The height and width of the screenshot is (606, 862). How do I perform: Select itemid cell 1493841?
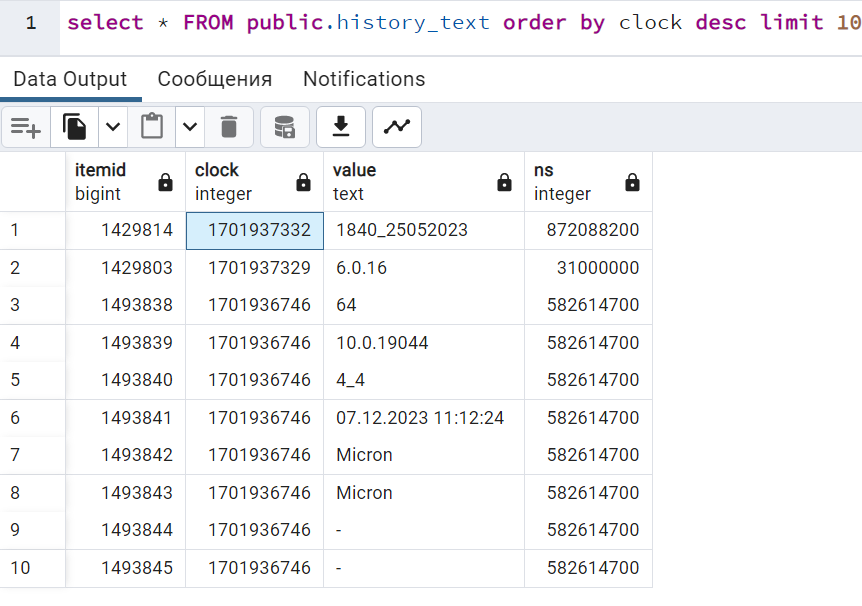[125, 418]
